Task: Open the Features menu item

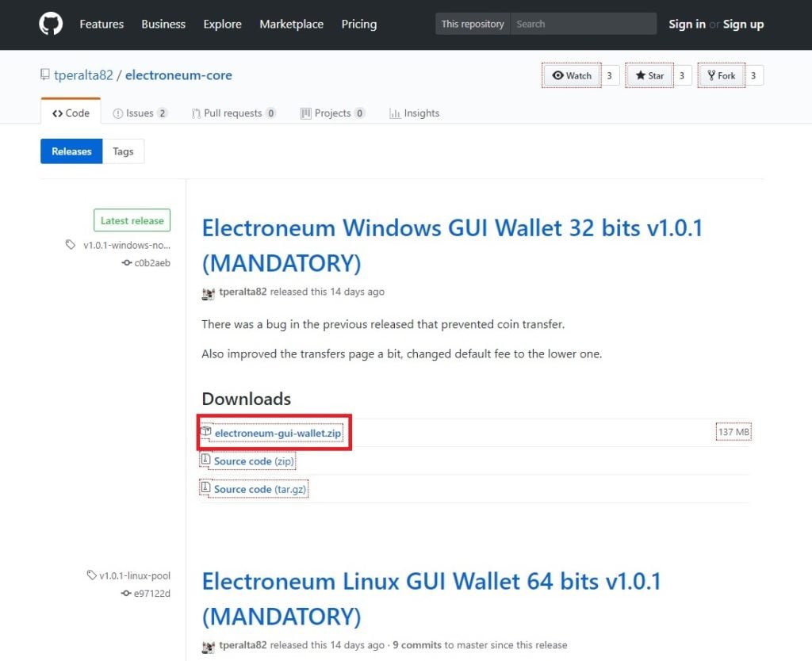Action: tap(101, 24)
